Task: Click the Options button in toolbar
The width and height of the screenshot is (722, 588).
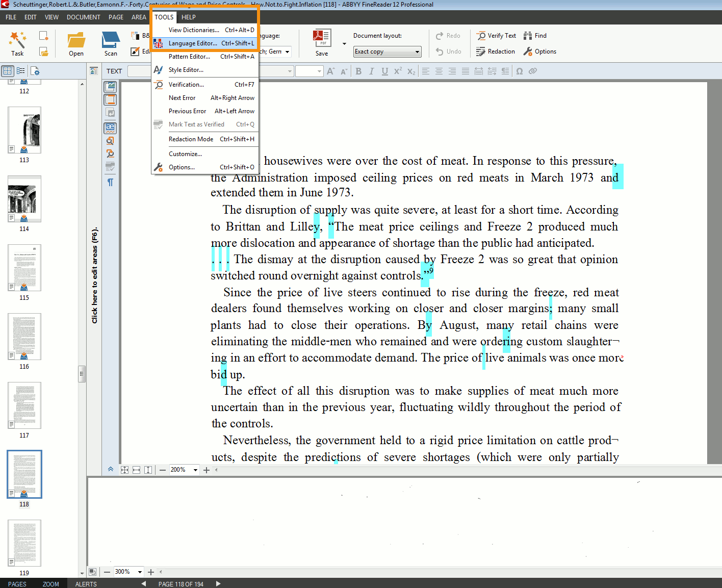Action: [x=539, y=52]
